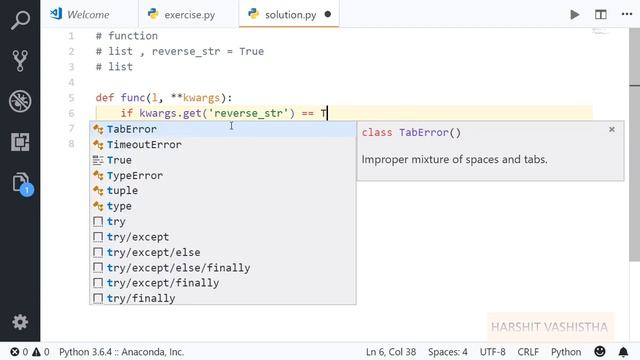Screen dimensions: 640x360
Task: Choose the TypeError suggestion
Action: pyautogui.click(x=223, y=176)
